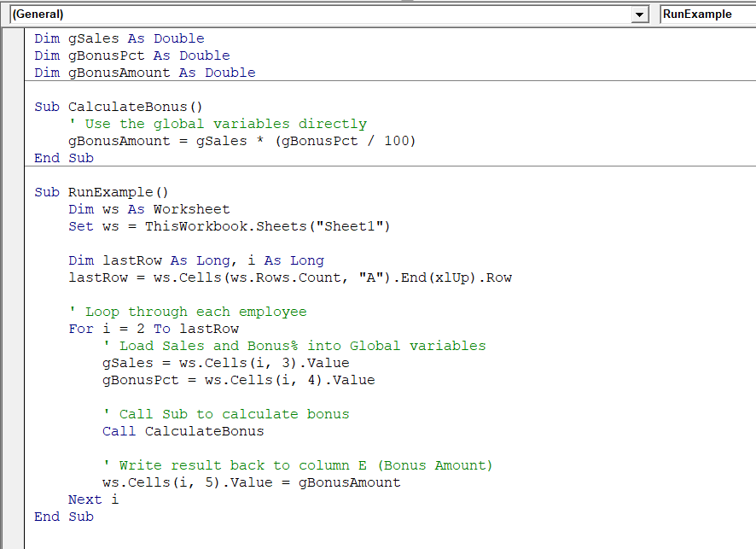Image resolution: width=756 pixels, height=549 pixels.
Task: Click Sub CalculateBonus() declaration
Action: click(x=119, y=107)
